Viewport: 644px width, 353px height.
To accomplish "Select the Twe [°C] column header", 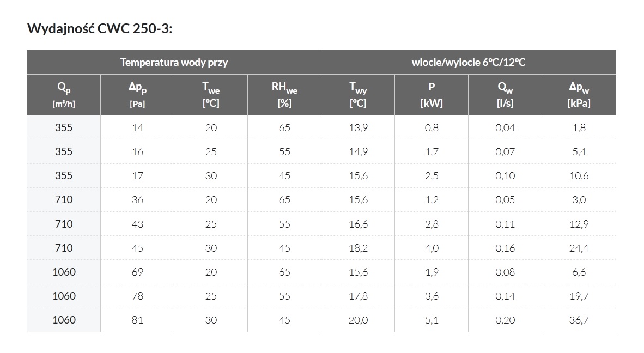I will click(211, 95).
